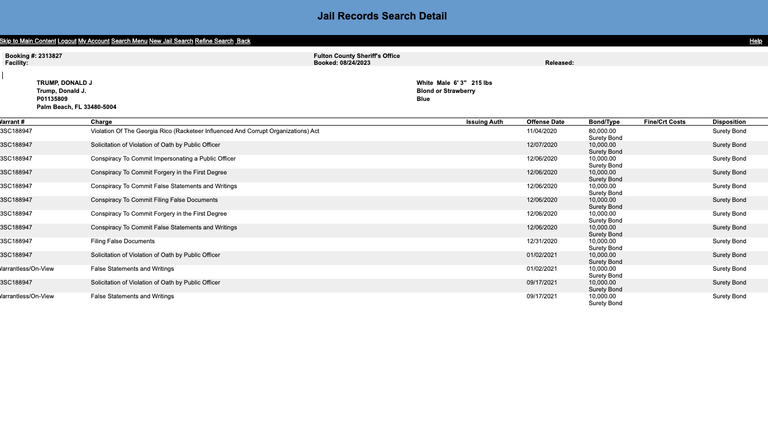Viewport: 768px width, 432px height.
Task: Click the Skip to Main Content link
Action: tap(28, 41)
